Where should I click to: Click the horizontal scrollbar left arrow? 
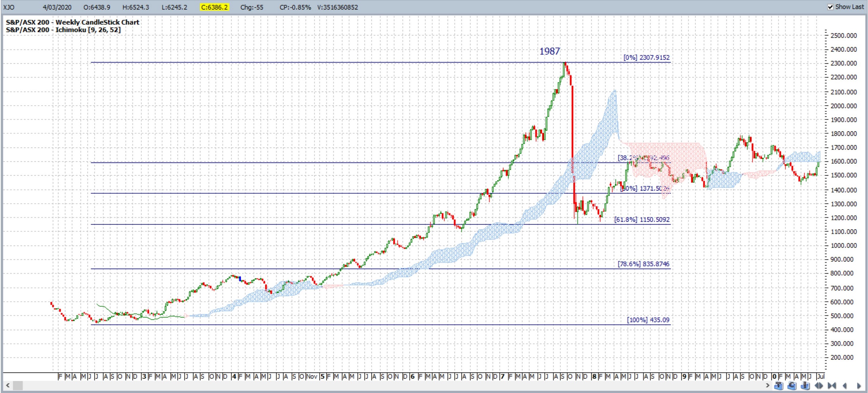tap(8, 385)
